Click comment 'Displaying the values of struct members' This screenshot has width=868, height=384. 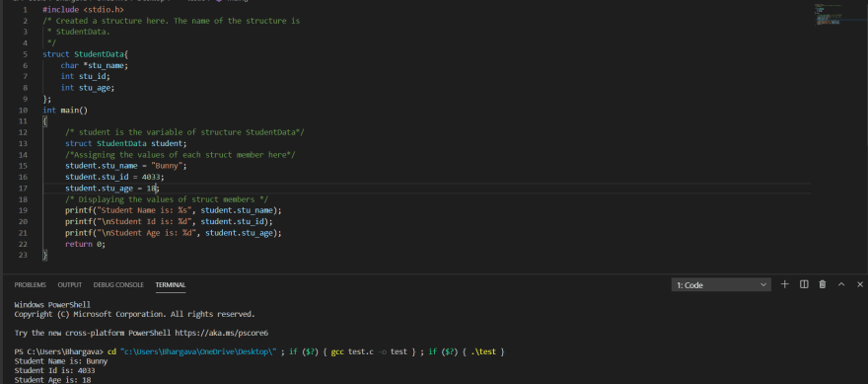tap(167, 199)
